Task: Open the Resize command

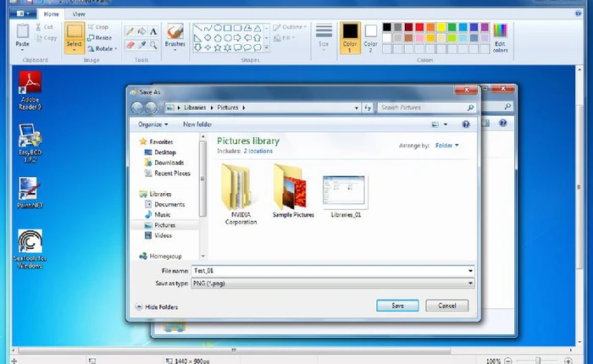Action: click(x=99, y=38)
